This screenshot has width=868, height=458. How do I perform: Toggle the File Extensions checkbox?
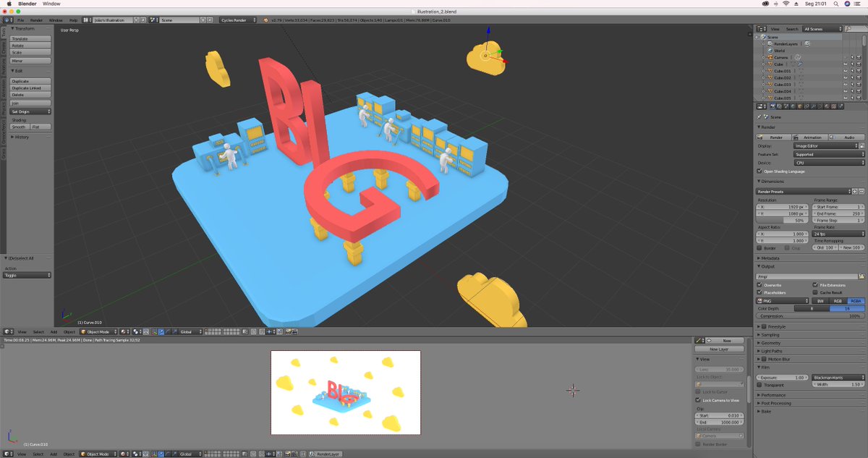[816, 285]
